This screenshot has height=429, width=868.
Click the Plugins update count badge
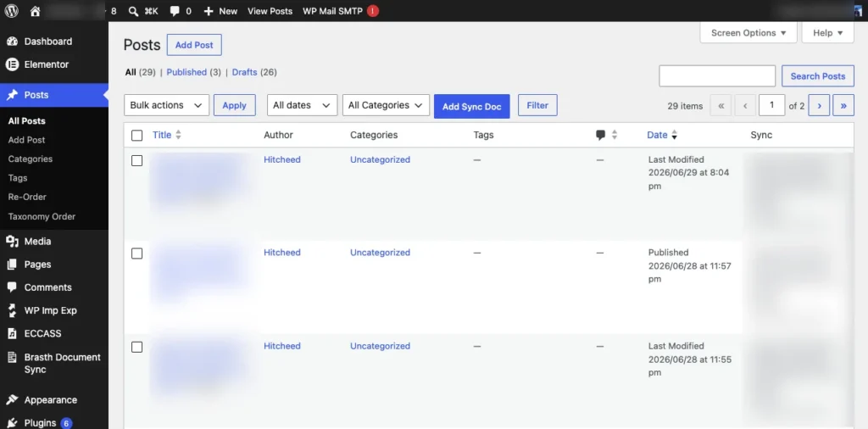(x=66, y=423)
